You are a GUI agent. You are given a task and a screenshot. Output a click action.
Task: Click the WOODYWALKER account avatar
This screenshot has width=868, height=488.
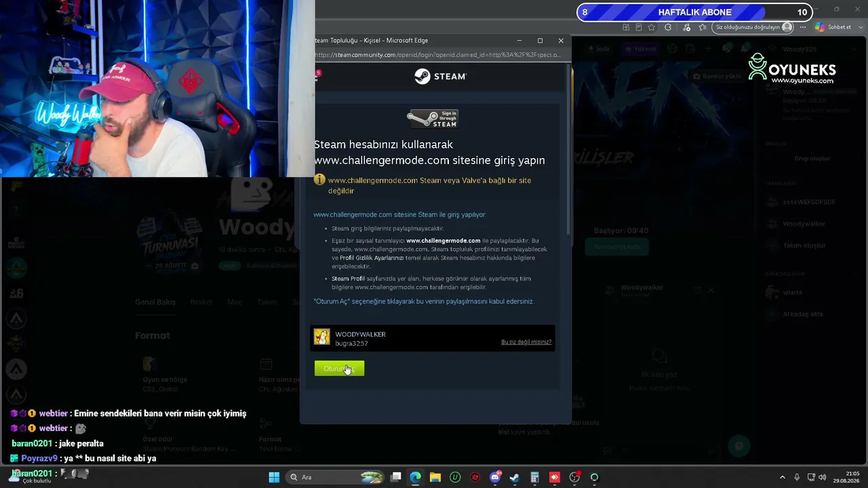321,337
